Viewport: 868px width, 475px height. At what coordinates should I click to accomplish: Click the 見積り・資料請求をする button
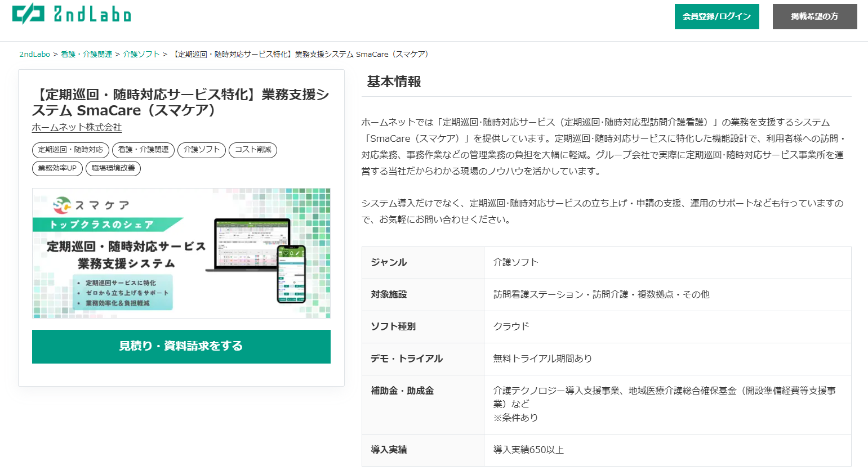181,347
